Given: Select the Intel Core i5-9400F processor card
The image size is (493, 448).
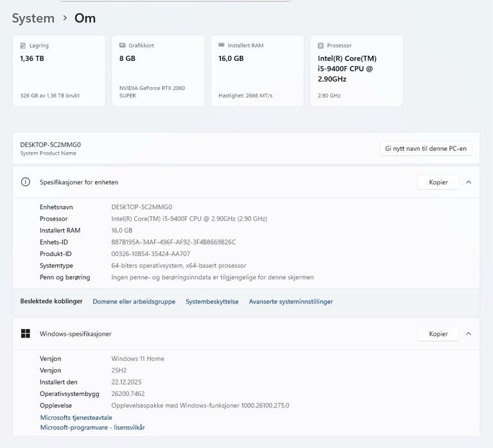Looking at the screenshot, I should (x=356, y=71).
